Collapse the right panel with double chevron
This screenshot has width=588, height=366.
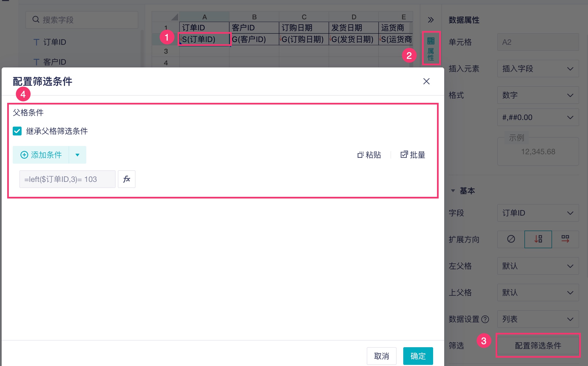point(431,20)
